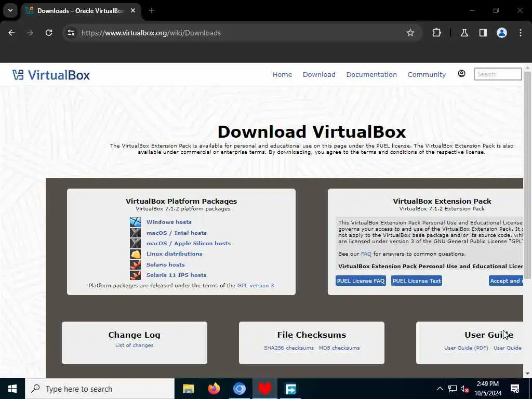Open the notifications action center
This screenshot has width=532, height=399.
(x=515, y=389)
